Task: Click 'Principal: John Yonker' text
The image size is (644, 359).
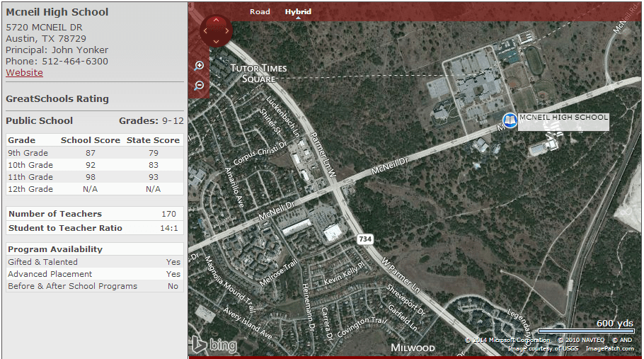Action: (57, 50)
